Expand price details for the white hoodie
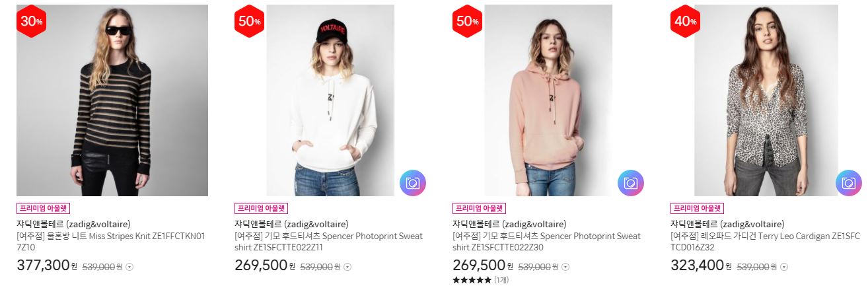Screen dimensions: 868x292 347,267
